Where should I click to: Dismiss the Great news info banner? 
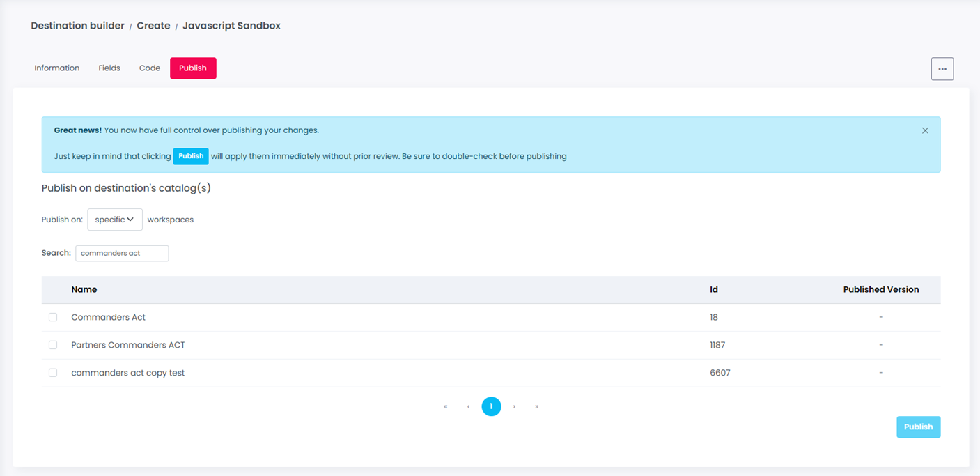click(x=925, y=130)
